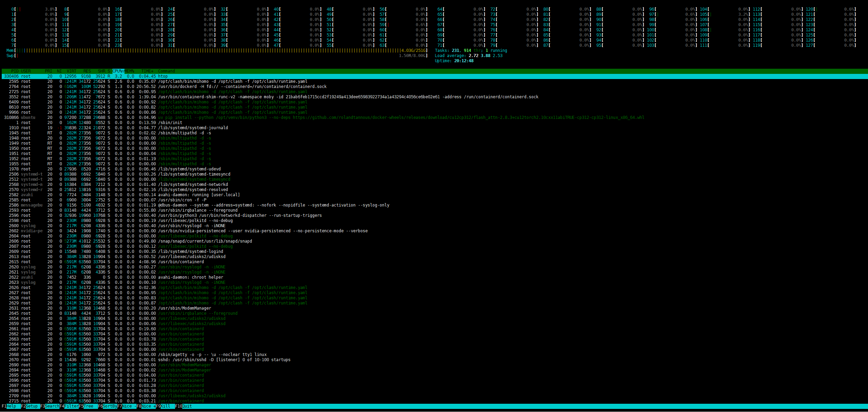
Task: Select the systemd-udevd process row
Action: [434, 169]
